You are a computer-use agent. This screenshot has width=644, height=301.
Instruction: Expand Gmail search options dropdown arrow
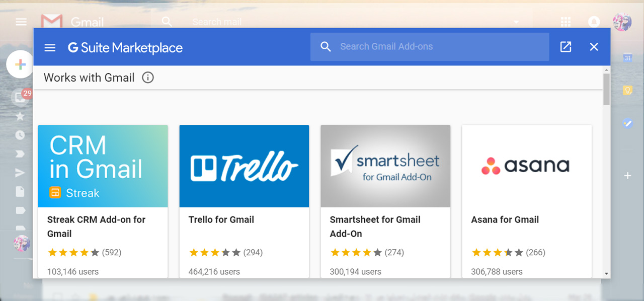pyautogui.click(x=516, y=22)
